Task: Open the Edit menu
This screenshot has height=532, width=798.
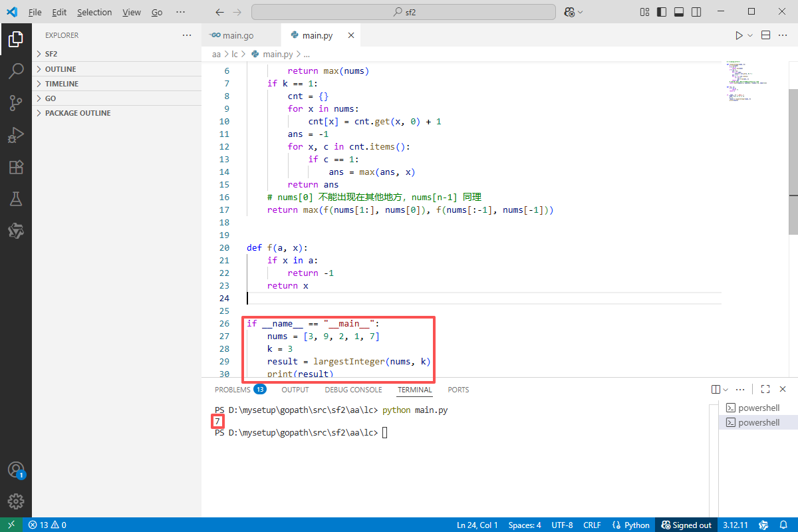Action: [59, 12]
